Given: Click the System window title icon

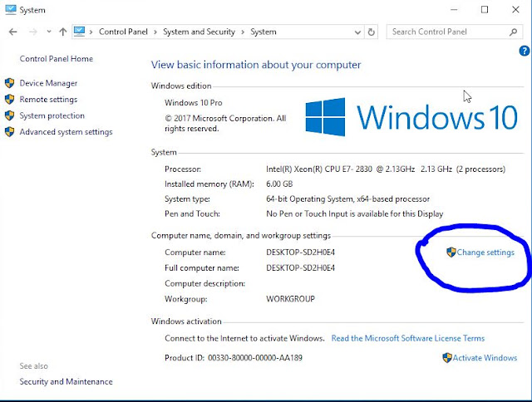Looking at the screenshot, I should [11, 9].
